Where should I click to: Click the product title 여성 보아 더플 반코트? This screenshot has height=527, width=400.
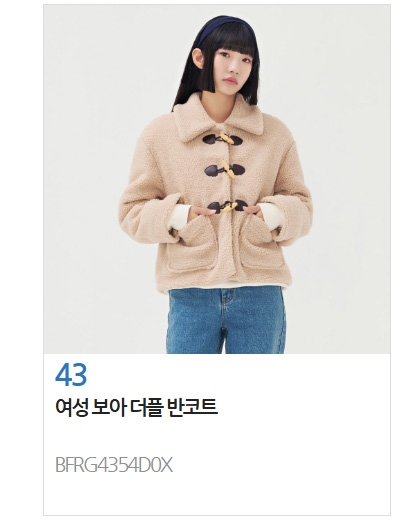point(136,407)
